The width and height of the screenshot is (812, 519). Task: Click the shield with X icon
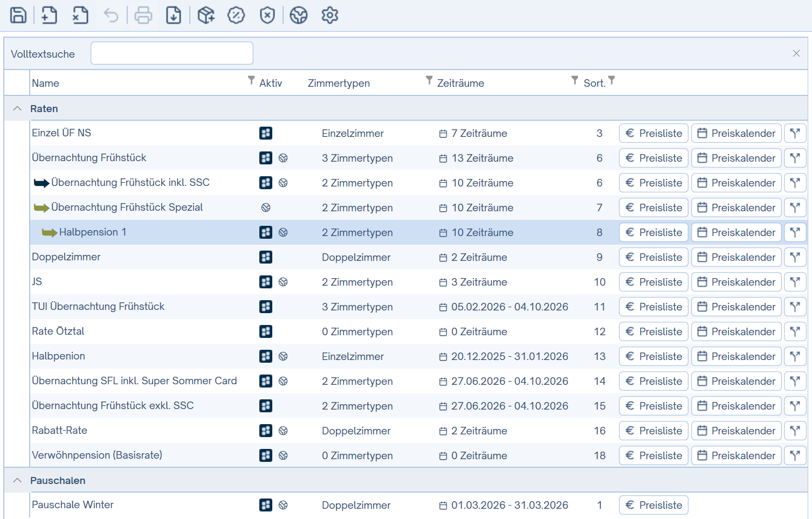point(267,15)
